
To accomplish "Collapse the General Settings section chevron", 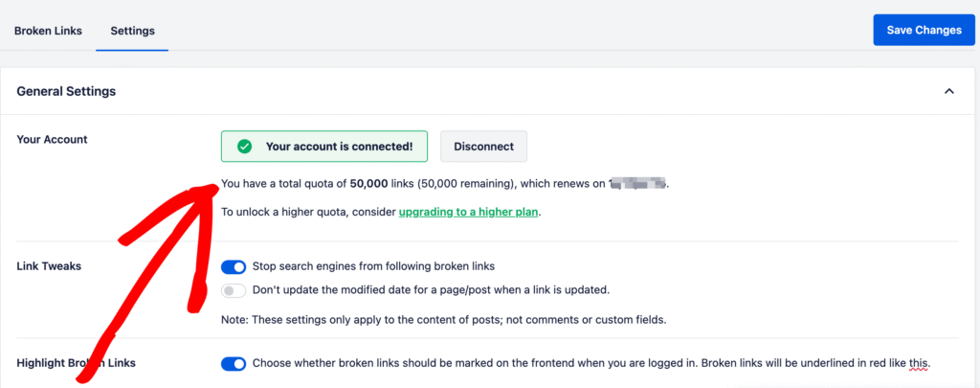I will click(949, 91).
